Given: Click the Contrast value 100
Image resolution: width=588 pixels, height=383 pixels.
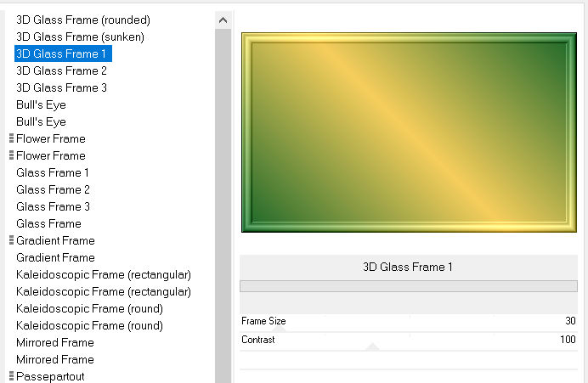Looking at the screenshot, I should pyautogui.click(x=567, y=340).
